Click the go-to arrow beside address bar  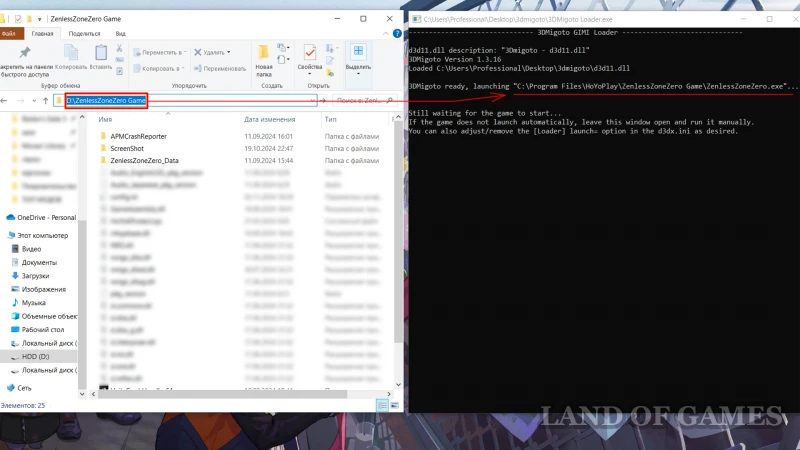tap(323, 101)
